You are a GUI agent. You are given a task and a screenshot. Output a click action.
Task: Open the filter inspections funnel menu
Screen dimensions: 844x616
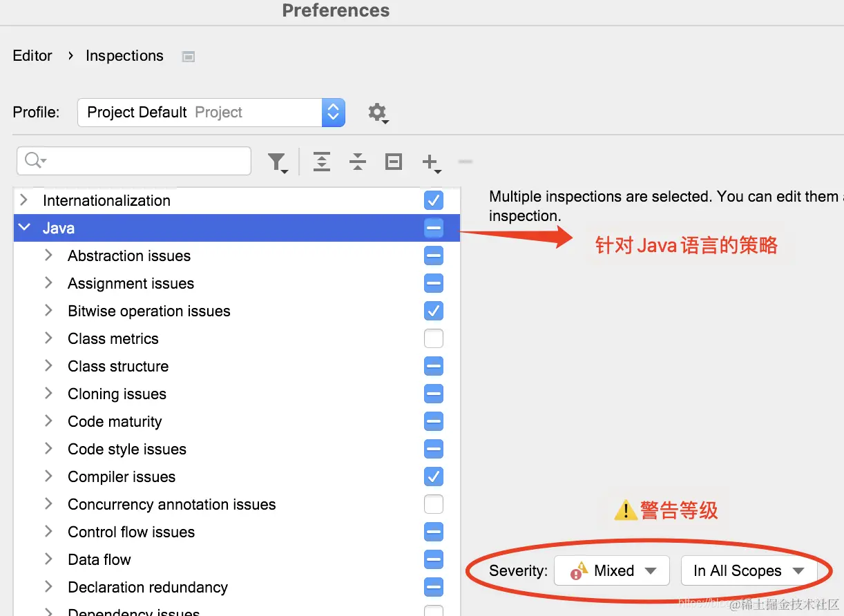pos(278,163)
